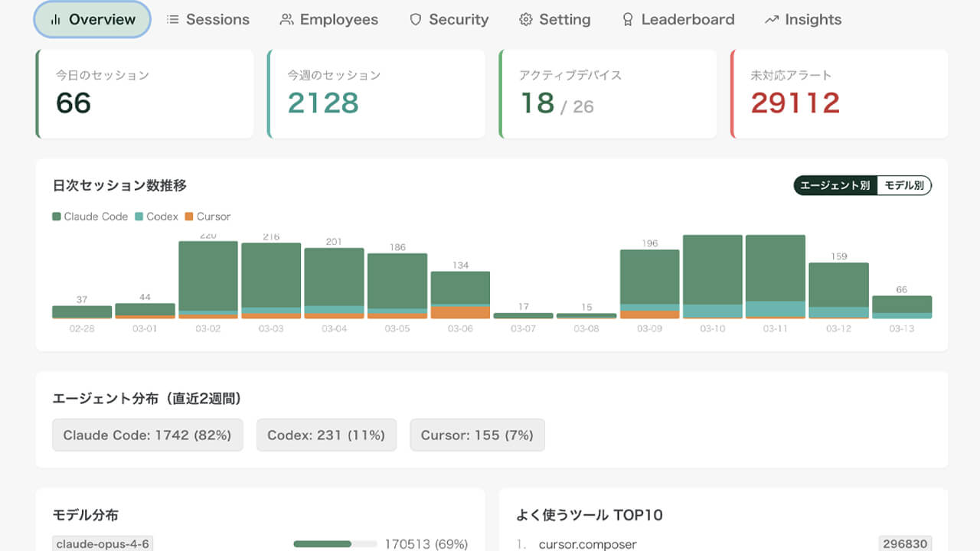Viewport: 980px width, 551px height.
Task: Switch to the Sessions tab
Action: point(207,19)
